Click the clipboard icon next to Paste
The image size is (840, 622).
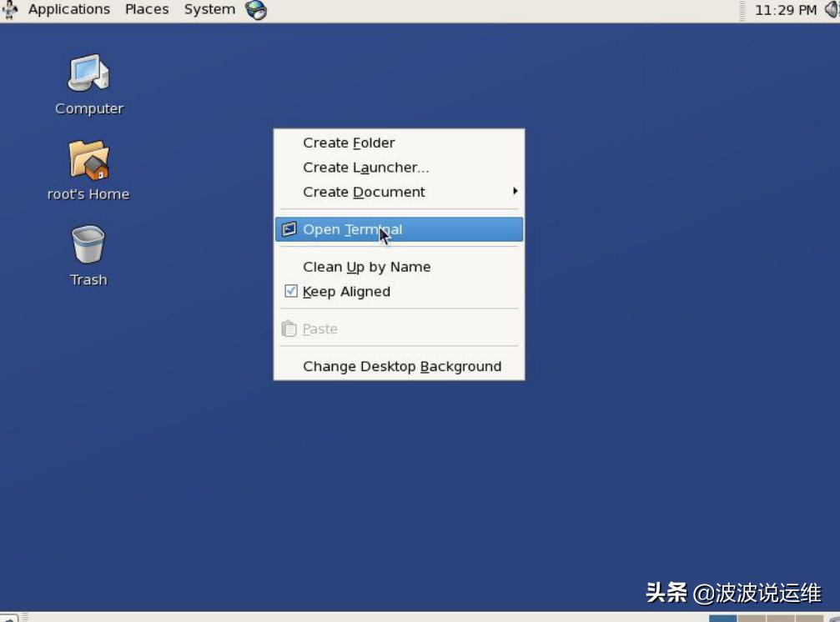[288, 329]
